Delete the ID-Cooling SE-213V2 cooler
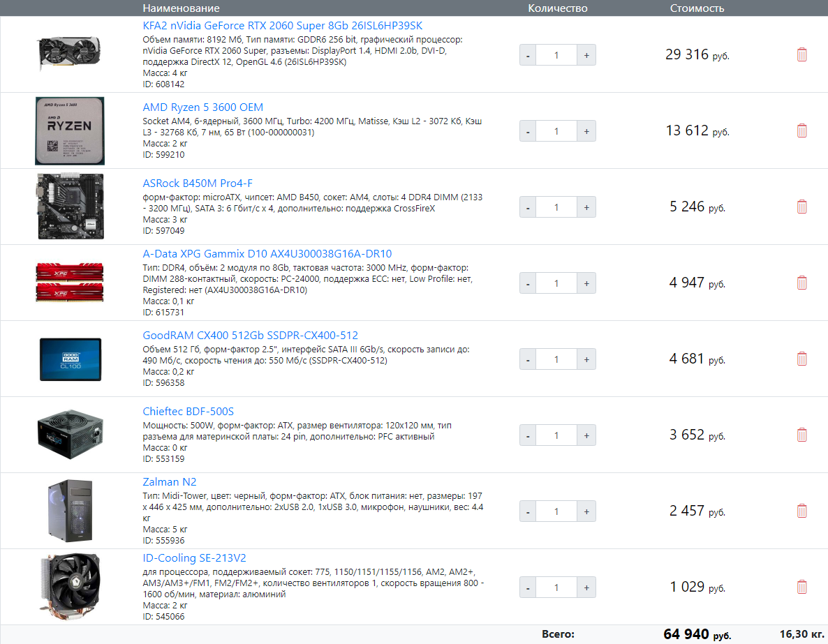Viewport: 828px width, 644px height. (801, 587)
